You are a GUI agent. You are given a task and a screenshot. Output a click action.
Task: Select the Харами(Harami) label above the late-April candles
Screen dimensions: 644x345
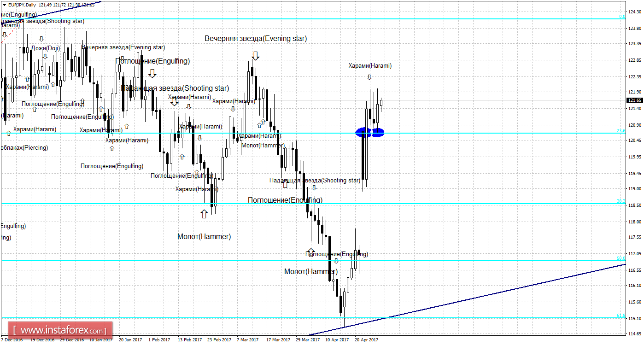(370, 66)
